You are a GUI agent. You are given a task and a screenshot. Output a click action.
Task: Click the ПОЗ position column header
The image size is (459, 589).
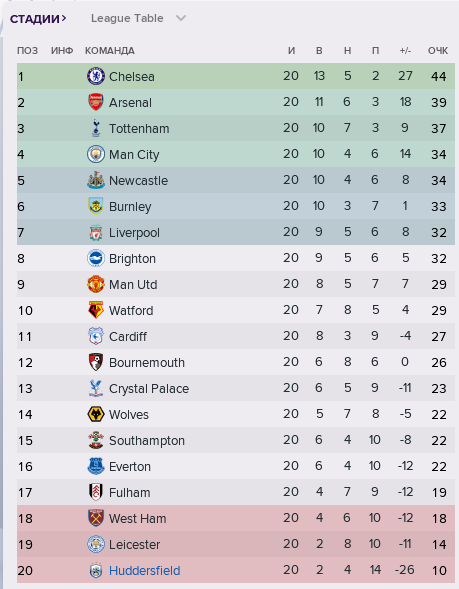pos(27,51)
